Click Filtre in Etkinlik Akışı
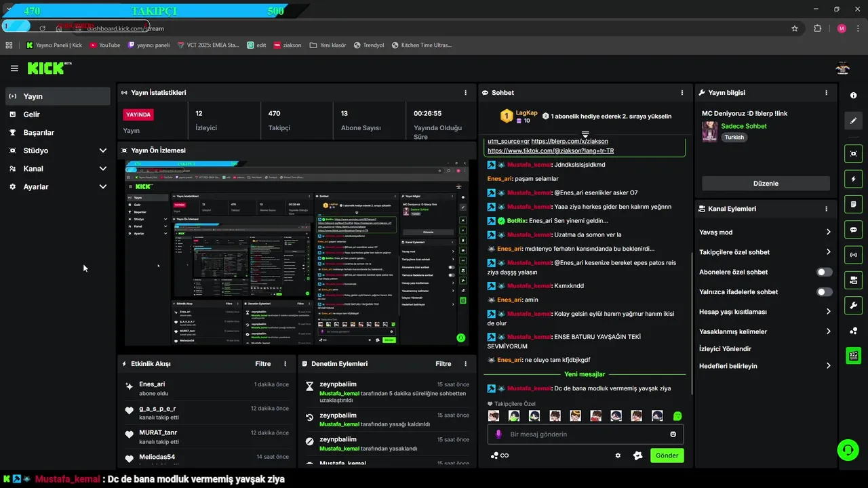The height and width of the screenshot is (488, 868). click(263, 364)
